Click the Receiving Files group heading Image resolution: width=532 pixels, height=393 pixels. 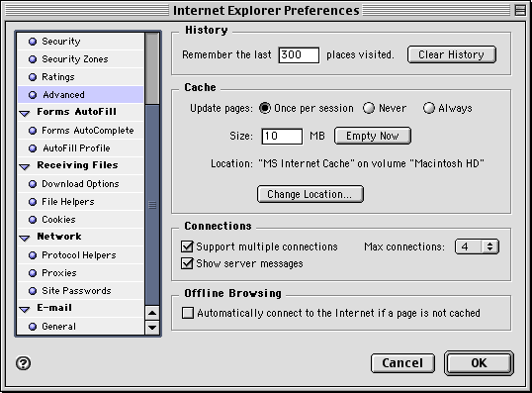[x=77, y=165]
